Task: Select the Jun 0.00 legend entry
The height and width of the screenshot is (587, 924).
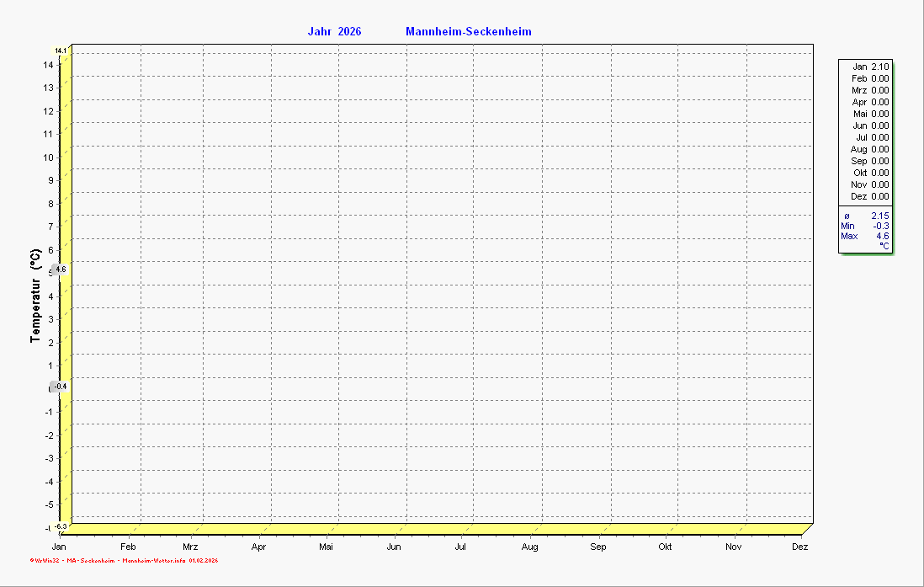Action: pyautogui.click(x=870, y=125)
